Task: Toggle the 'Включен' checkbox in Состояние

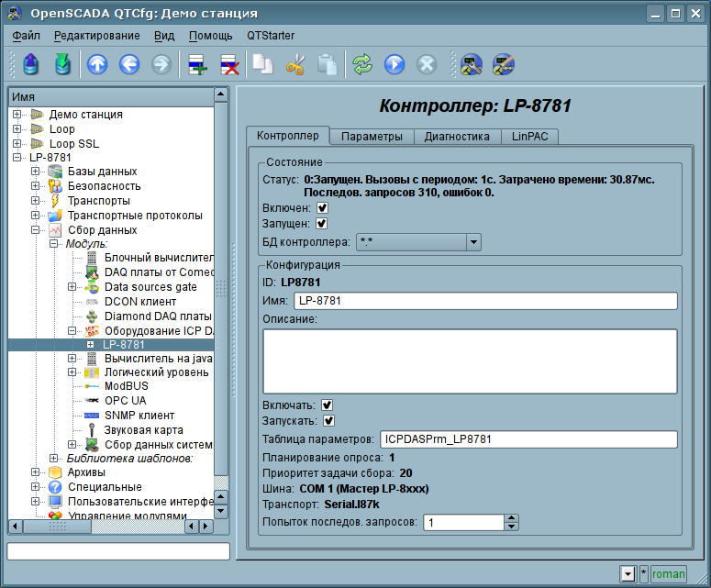Action: point(322,208)
